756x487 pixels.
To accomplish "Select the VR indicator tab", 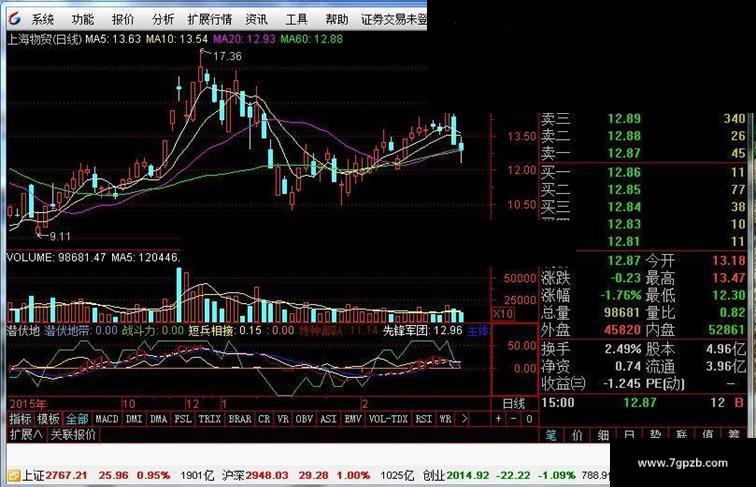I will (283, 419).
